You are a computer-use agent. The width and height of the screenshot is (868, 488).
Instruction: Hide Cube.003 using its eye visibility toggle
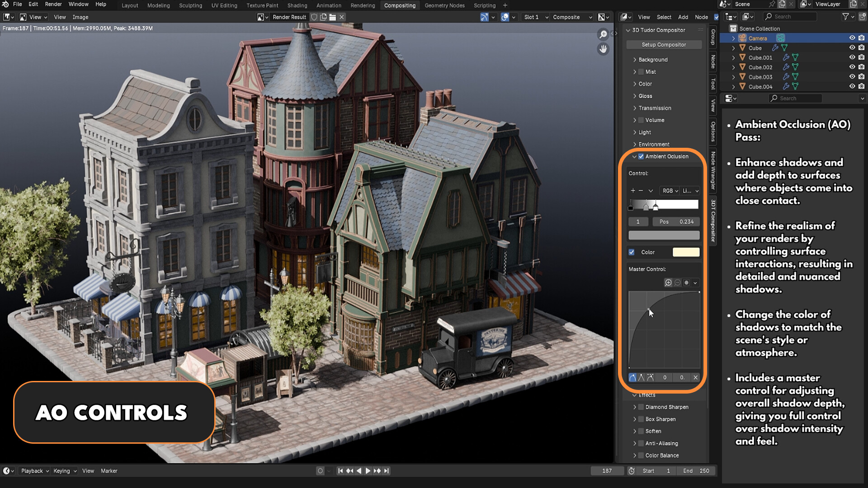point(852,77)
